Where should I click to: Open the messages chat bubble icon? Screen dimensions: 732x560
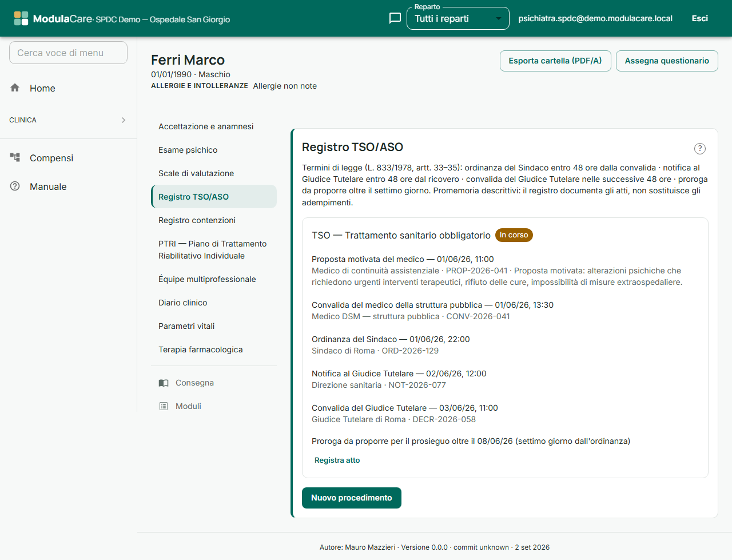click(395, 18)
